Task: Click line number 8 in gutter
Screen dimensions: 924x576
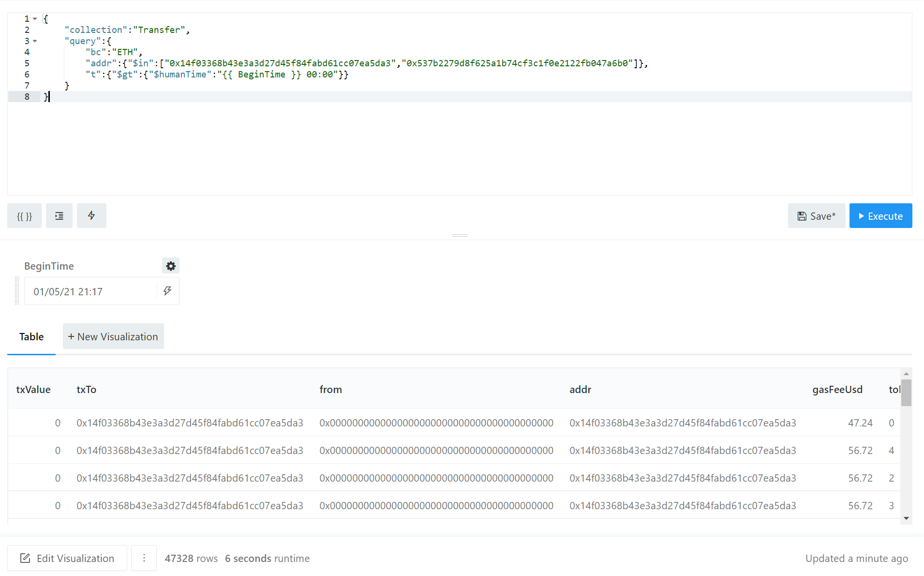Action: click(x=27, y=97)
